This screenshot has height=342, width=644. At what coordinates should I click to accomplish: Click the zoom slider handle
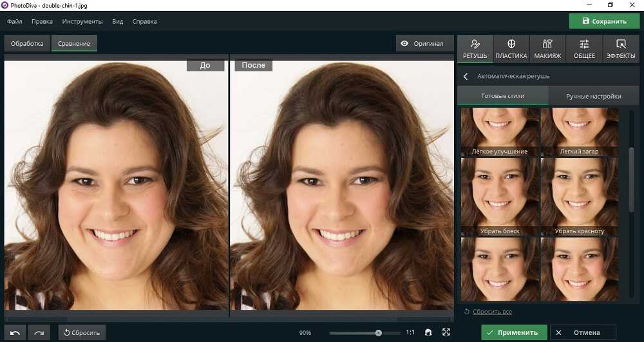[379, 333]
